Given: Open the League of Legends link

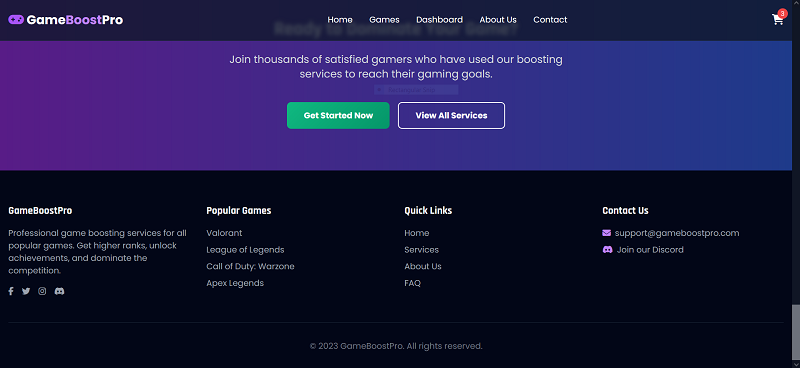Looking at the screenshot, I should 245,250.
